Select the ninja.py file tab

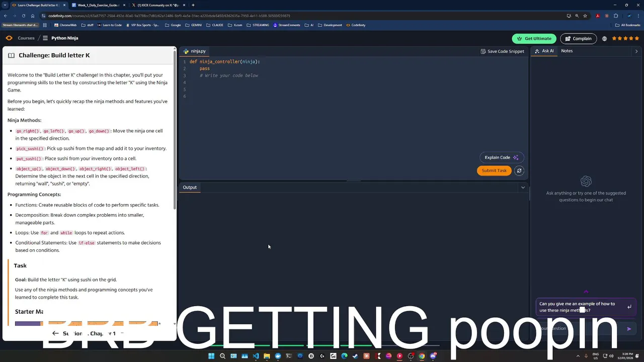coord(195,51)
